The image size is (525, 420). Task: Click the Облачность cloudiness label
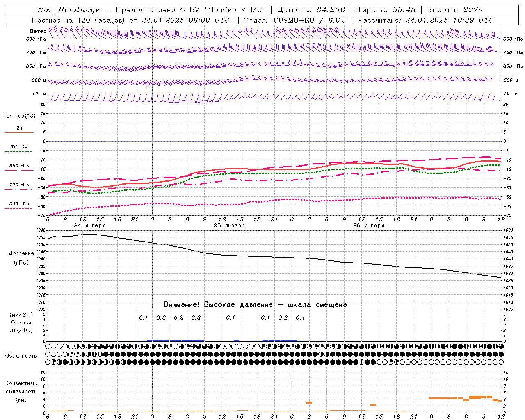click(21, 356)
